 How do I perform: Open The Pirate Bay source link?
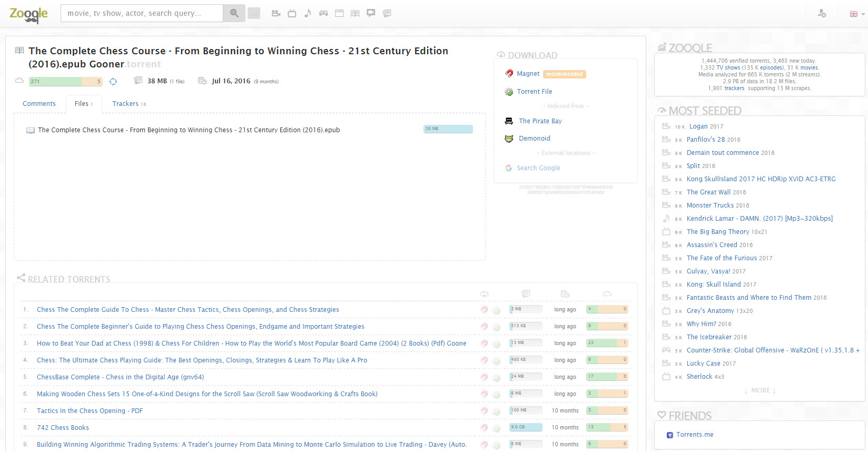coord(540,121)
